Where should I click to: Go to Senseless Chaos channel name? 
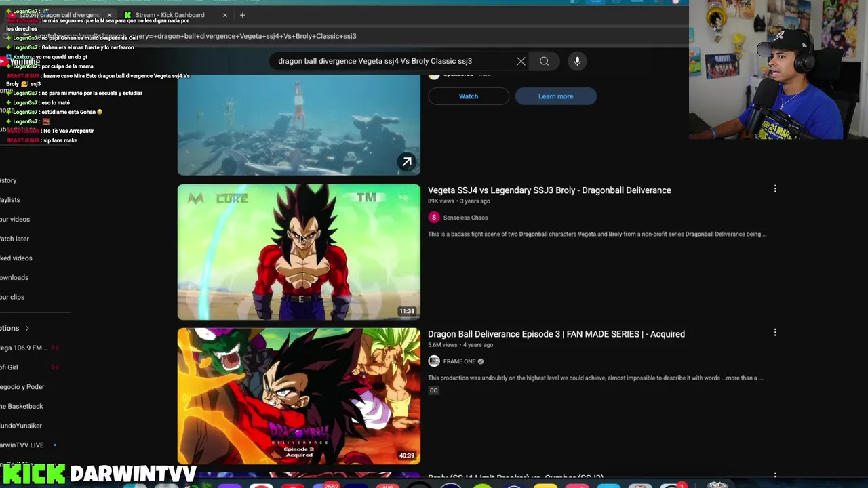[x=465, y=218]
